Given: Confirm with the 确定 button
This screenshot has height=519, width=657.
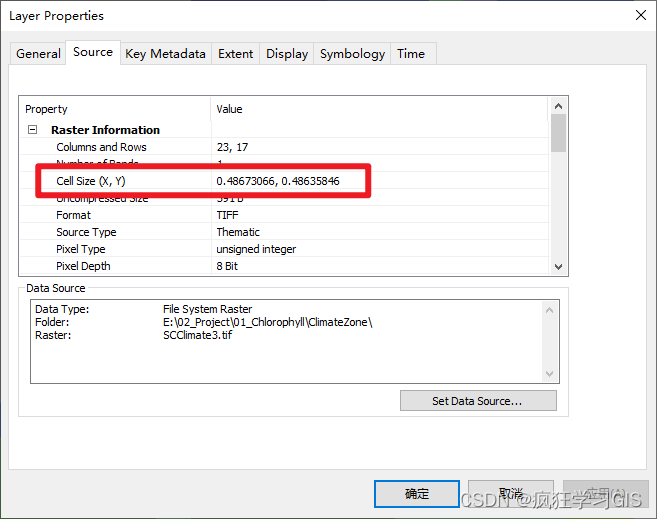Looking at the screenshot, I should pos(417,494).
